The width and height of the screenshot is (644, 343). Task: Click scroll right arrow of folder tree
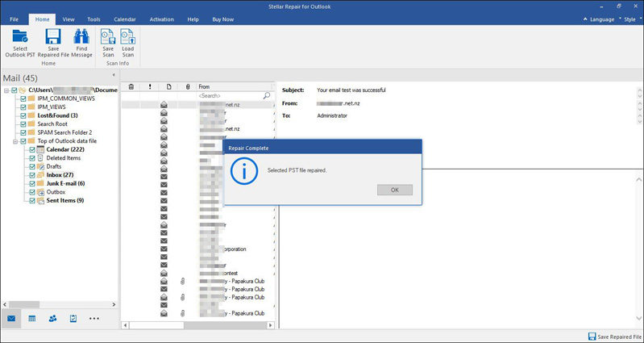tap(114, 305)
